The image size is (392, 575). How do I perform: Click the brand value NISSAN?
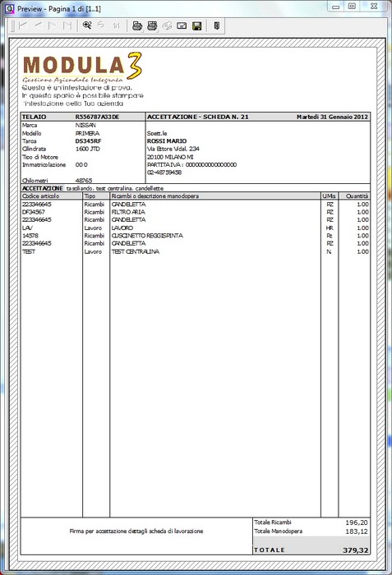(85, 125)
